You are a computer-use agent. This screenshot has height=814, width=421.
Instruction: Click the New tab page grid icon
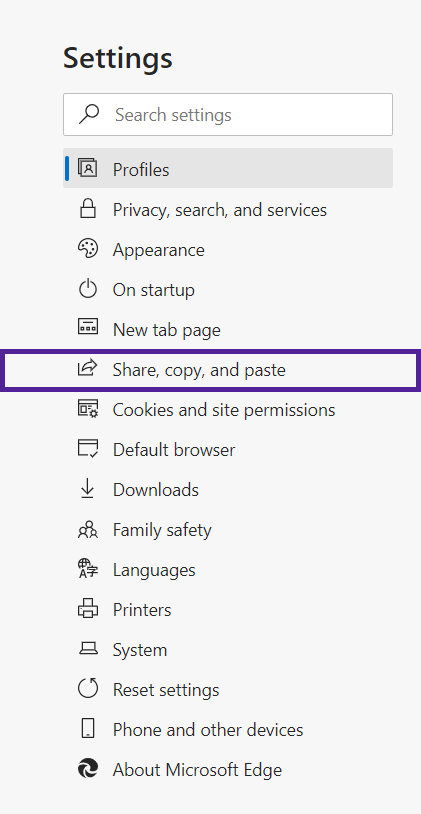pyautogui.click(x=88, y=327)
